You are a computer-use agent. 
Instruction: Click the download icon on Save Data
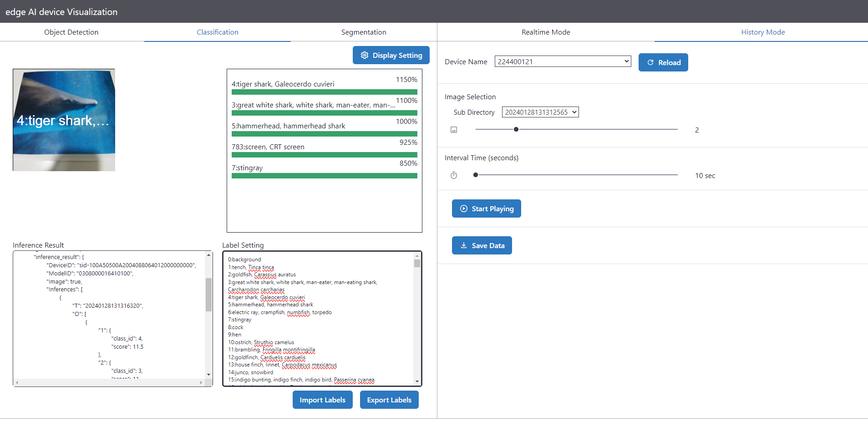tap(463, 245)
